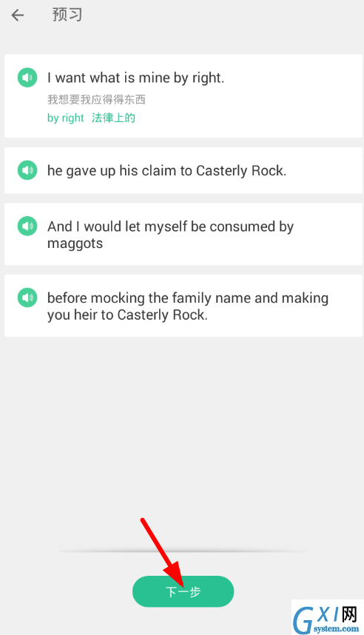Screen dimensions: 364x635
Task: Click "system.com" text in the watermark
Action: coord(336,629)
